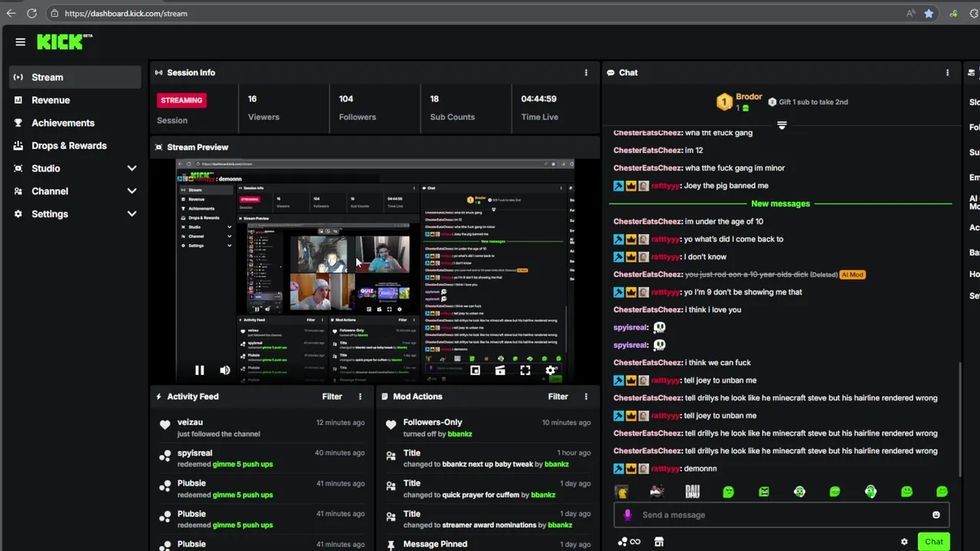Click veizau in Activity Feed
The width and height of the screenshot is (980, 551).
point(190,422)
